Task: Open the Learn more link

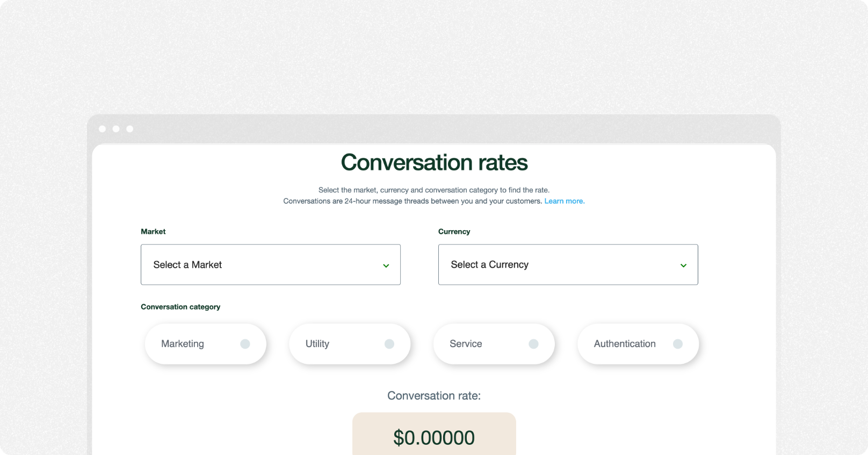Action: (564, 201)
